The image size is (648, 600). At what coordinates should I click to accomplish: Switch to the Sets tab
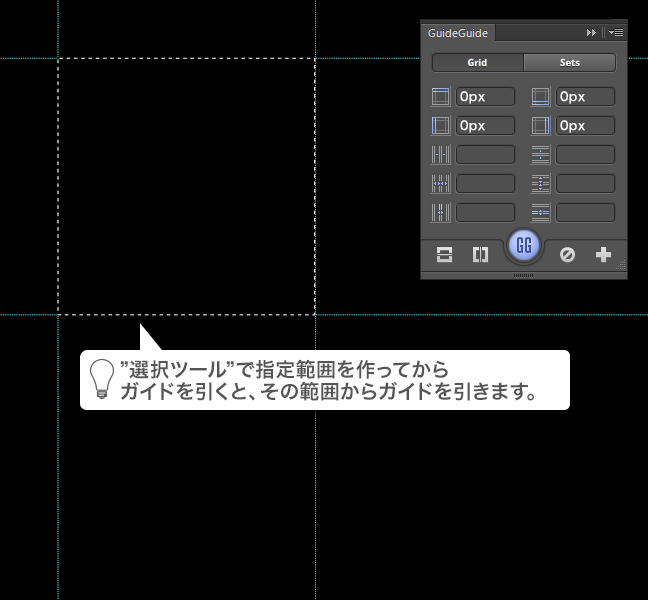click(x=569, y=62)
